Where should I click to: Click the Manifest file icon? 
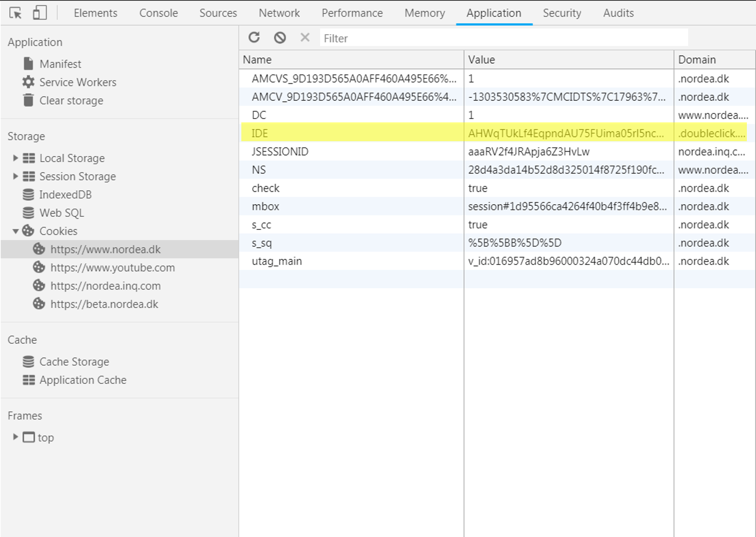28,63
